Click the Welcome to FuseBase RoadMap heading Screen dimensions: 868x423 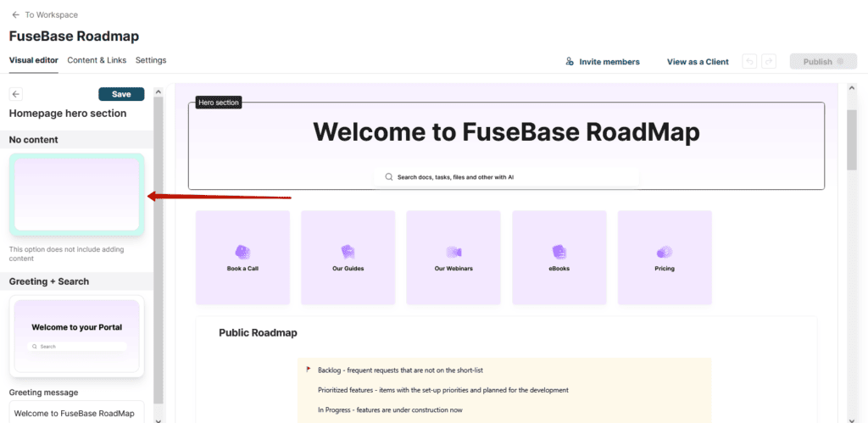507,131
